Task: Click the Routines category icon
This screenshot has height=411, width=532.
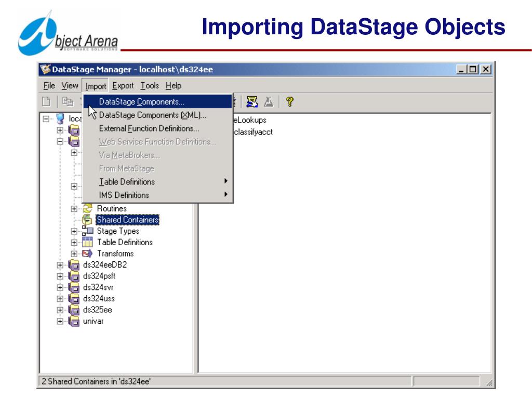Action: click(87, 208)
